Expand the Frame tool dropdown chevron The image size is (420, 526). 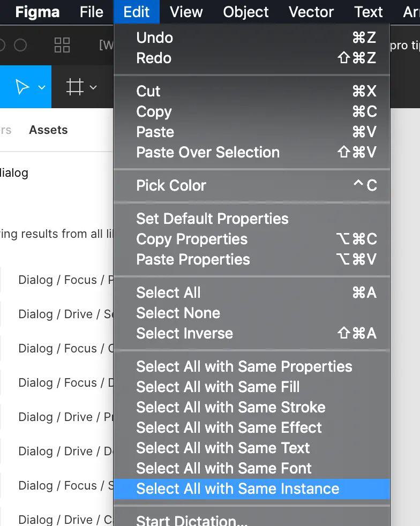click(x=93, y=87)
